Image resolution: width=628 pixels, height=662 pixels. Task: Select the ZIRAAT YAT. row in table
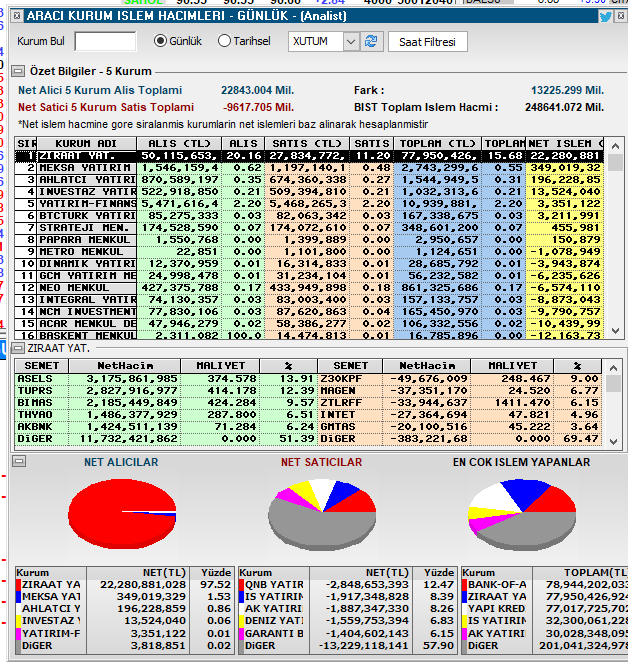coord(309,156)
